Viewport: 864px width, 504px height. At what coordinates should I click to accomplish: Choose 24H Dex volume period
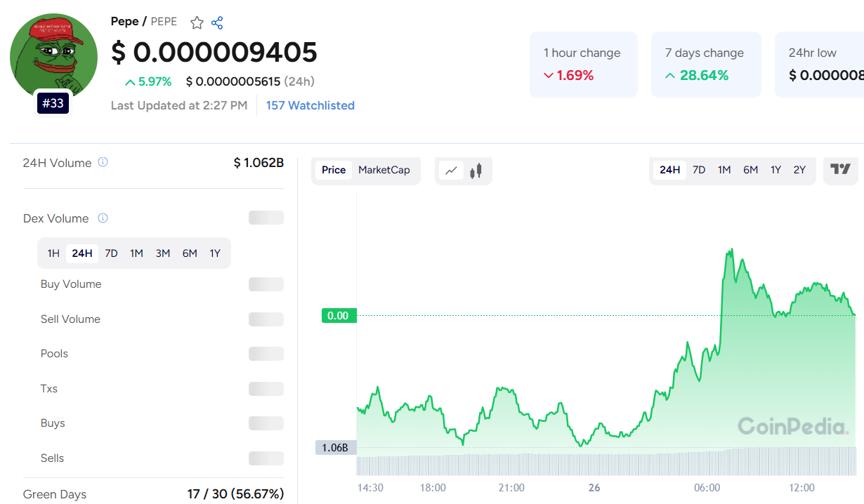pos(82,253)
